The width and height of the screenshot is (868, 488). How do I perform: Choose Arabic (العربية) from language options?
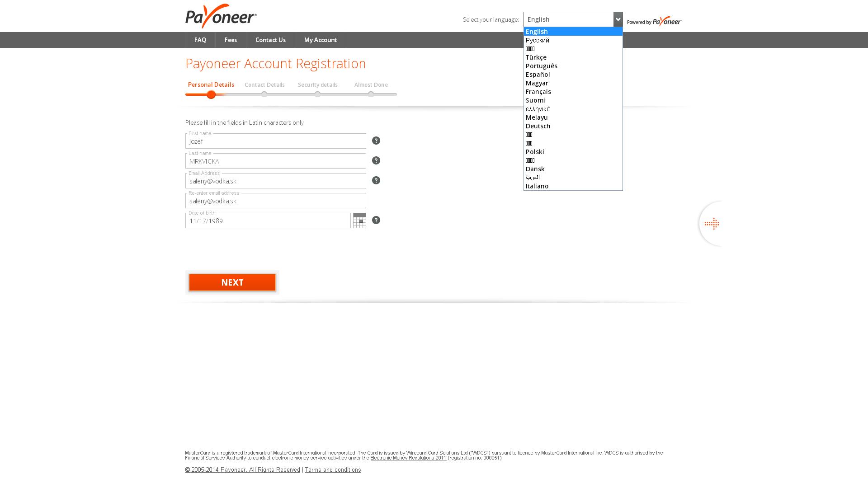pos(573,177)
